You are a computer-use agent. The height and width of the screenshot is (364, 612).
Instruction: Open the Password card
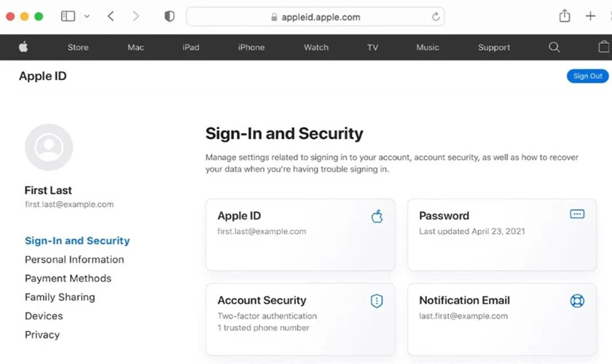click(501, 234)
